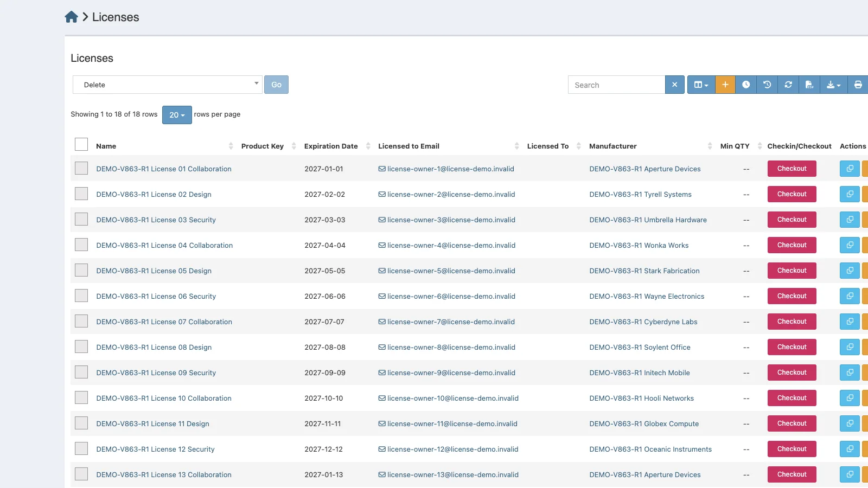This screenshot has width=868, height=488.
Task: Clone License 13 Collaboration using copy icon
Action: click(850, 474)
